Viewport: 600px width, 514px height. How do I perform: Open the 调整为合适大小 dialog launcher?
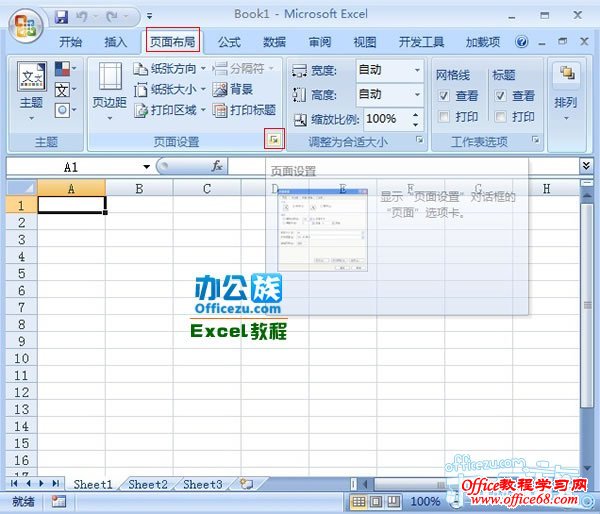click(x=419, y=140)
